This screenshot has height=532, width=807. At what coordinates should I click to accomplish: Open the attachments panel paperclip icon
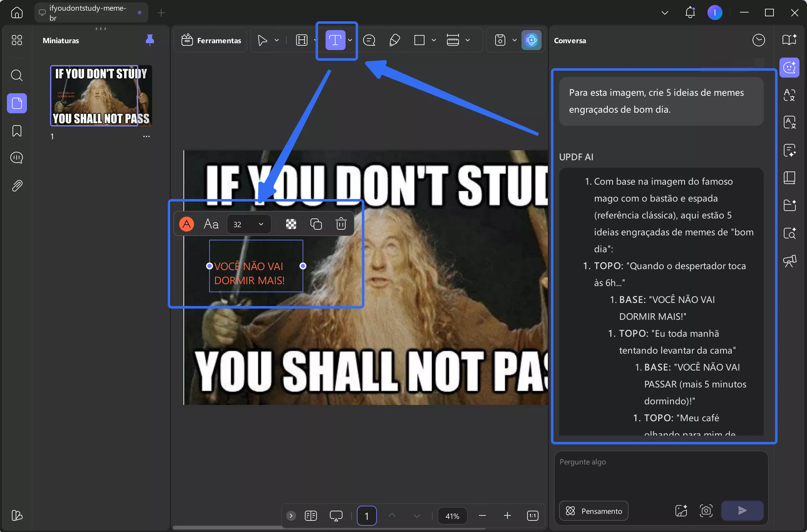[17, 186]
